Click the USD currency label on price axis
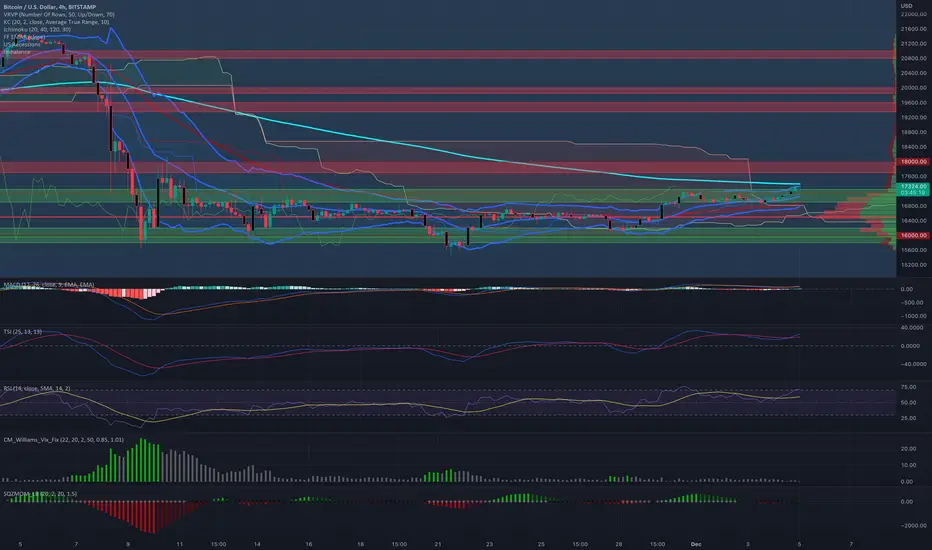932x550 pixels. (x=906, y=6)
